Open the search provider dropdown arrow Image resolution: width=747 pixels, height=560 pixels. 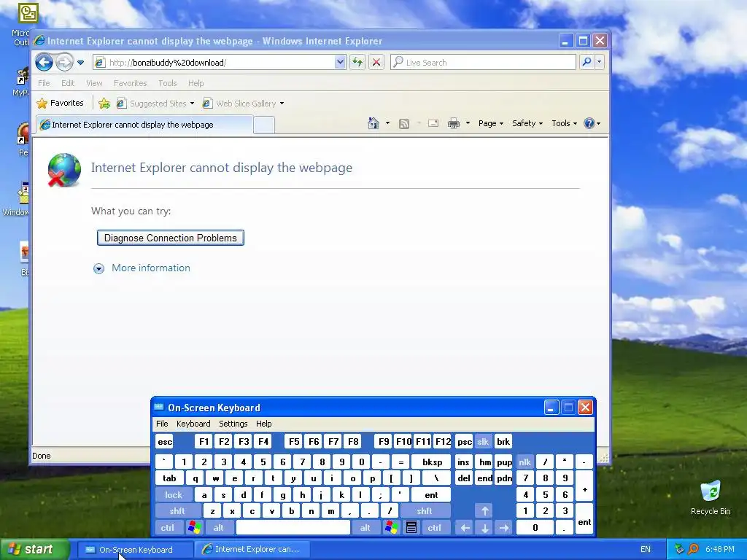pyautogui.click(x=600, y=63)
